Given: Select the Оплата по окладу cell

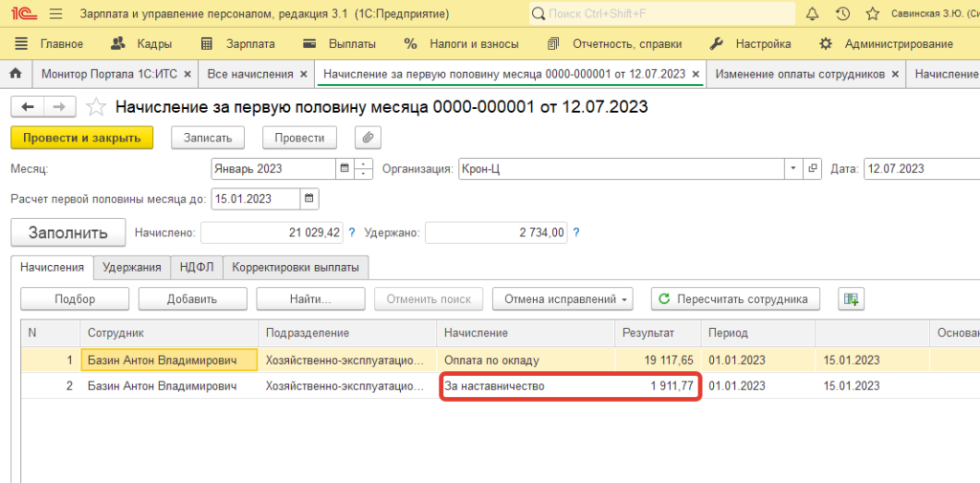Looking at the screenshot, I should click(x=525, y=360).
